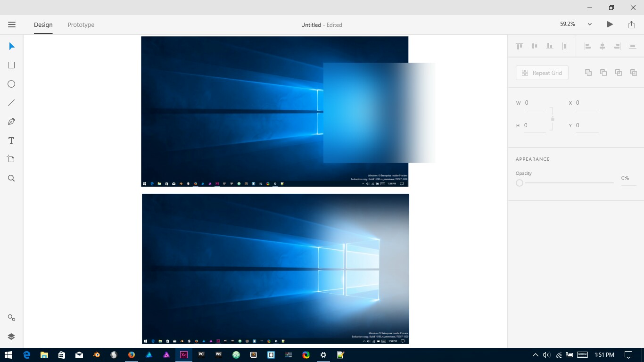This screenshot has height=362, width=644.
Task: Click the taskbar clock 1:51 PM
Action: 604,355
